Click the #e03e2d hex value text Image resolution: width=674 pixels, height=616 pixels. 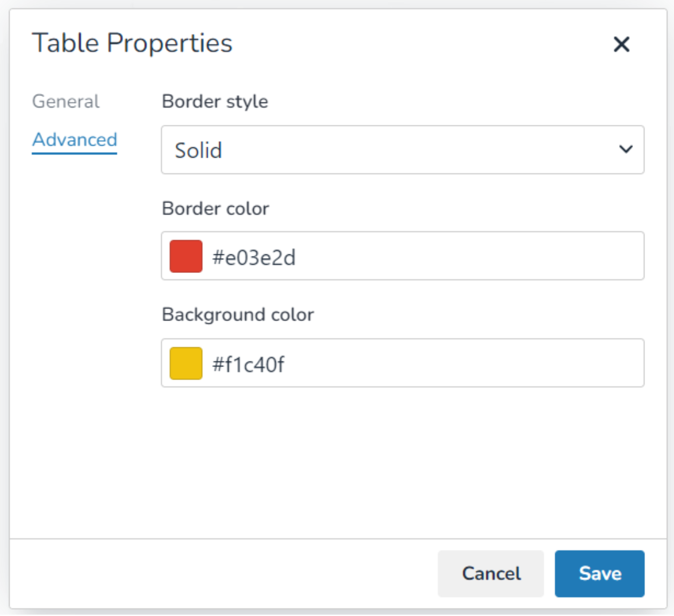254,258
